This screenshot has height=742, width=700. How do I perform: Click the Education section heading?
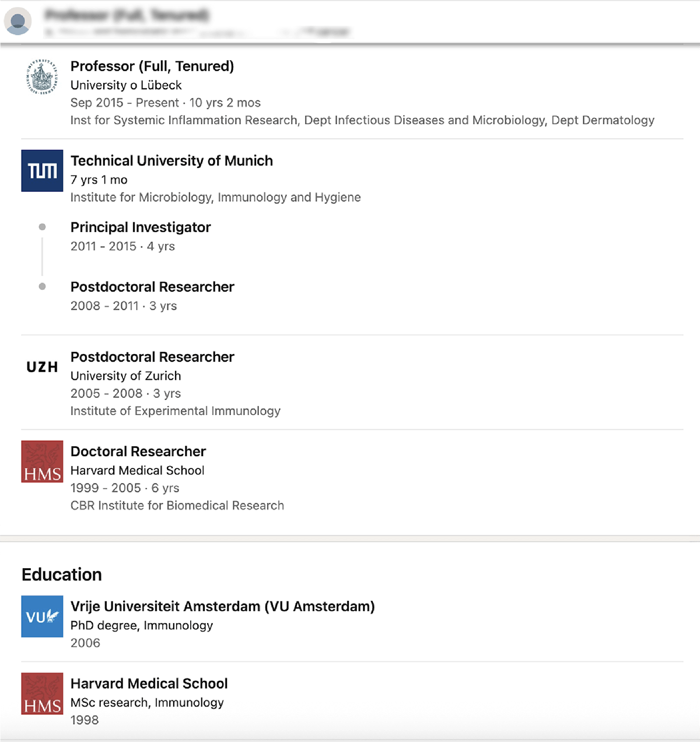[62, 575]
